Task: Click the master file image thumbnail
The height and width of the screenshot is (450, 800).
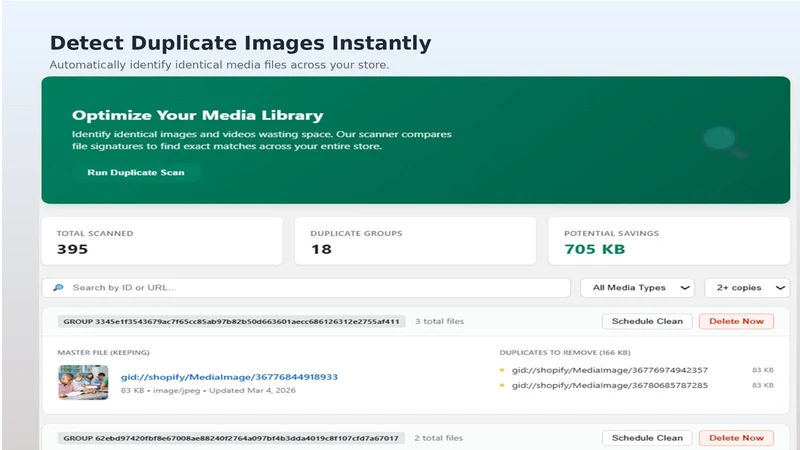Action: click(x=83, y=382)
